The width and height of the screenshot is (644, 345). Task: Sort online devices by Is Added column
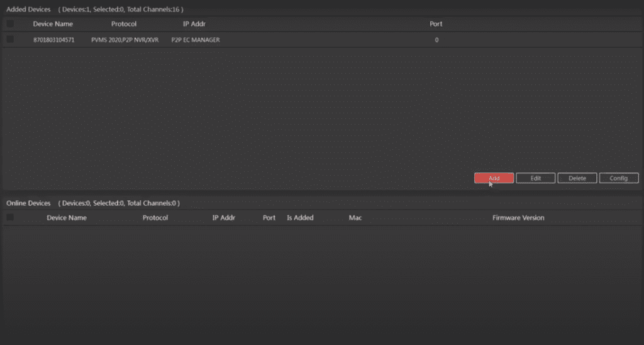(300, 218)
